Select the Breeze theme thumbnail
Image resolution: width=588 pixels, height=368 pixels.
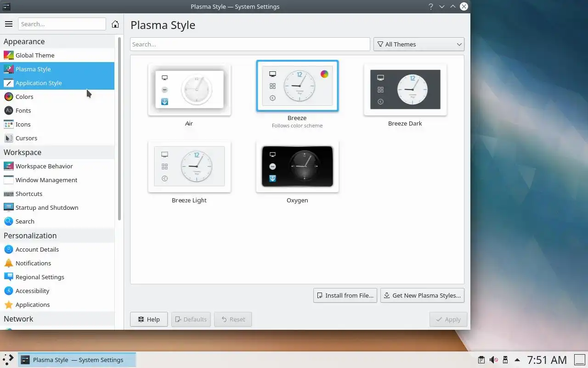(297, 86)
